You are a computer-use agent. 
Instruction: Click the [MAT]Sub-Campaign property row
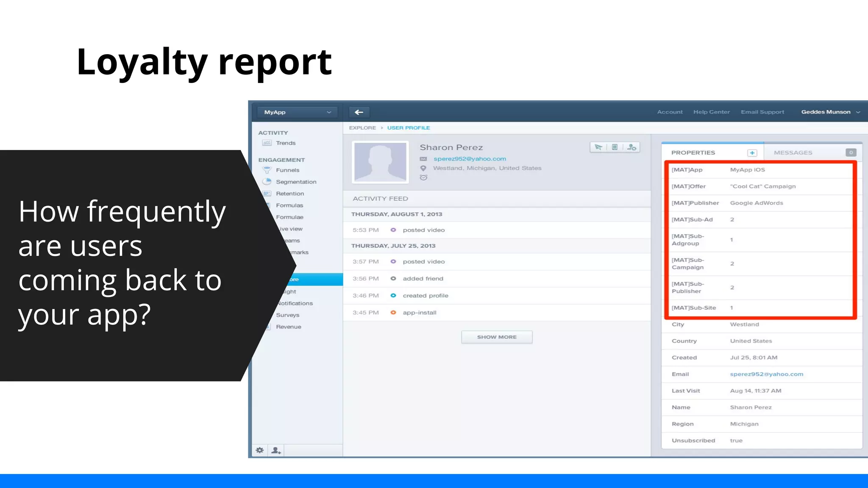[x=762, y=263]
